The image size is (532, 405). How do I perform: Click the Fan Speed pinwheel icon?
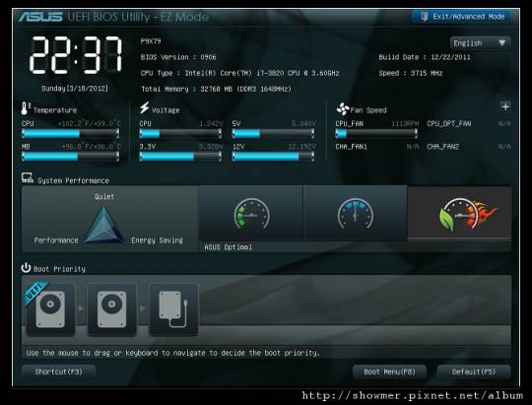point(342,108)
